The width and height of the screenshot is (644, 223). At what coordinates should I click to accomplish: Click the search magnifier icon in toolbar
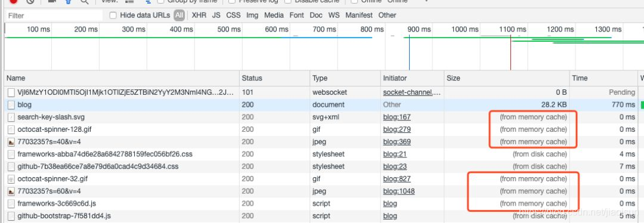pyautogui.click(x=84, y=1)
